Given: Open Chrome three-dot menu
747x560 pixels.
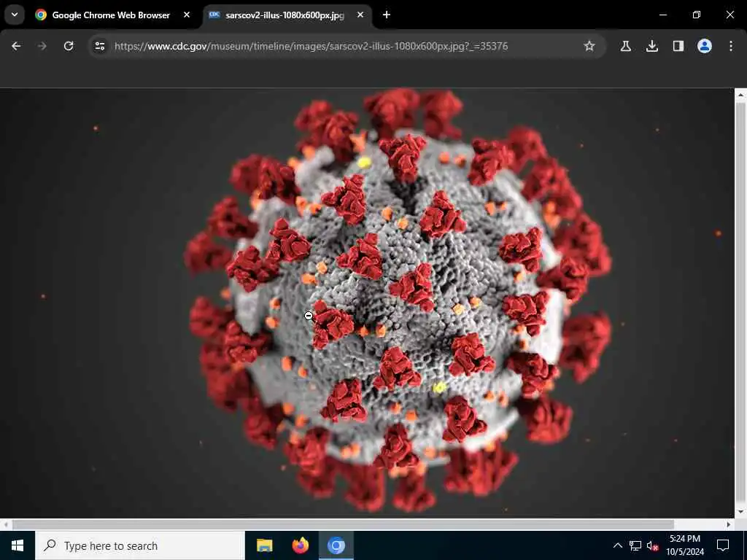Looking at the screenshot, I should (731, 46).
